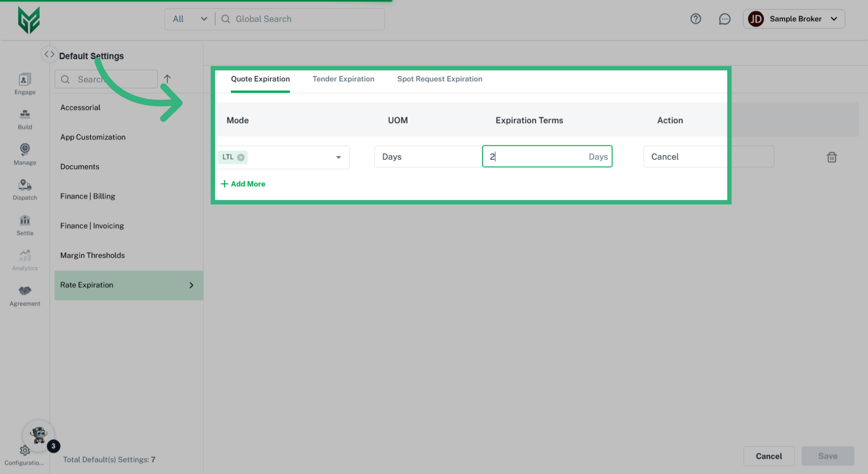Click the Save button
Image resolution: width=868 pixels, height=474 pixels.
tap(828, 456)
